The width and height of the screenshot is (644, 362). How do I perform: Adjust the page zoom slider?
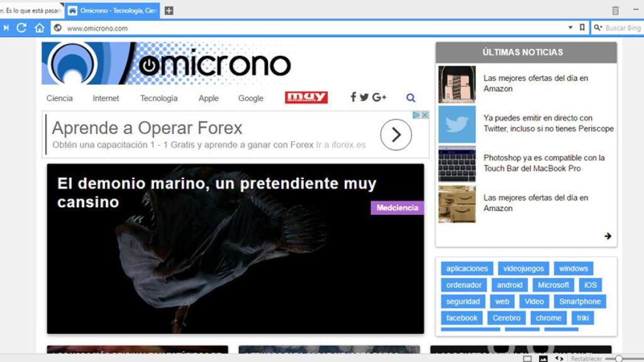tap(619, 358)
